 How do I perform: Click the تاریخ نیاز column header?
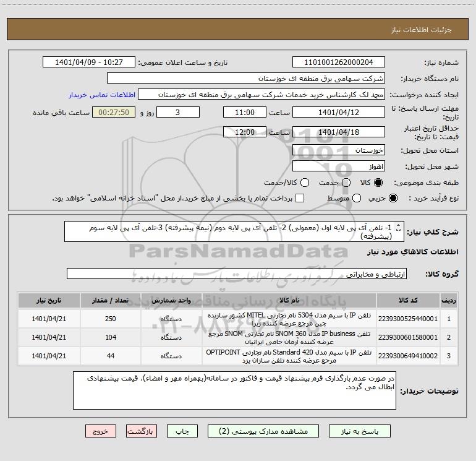click(x=49, y=300)
